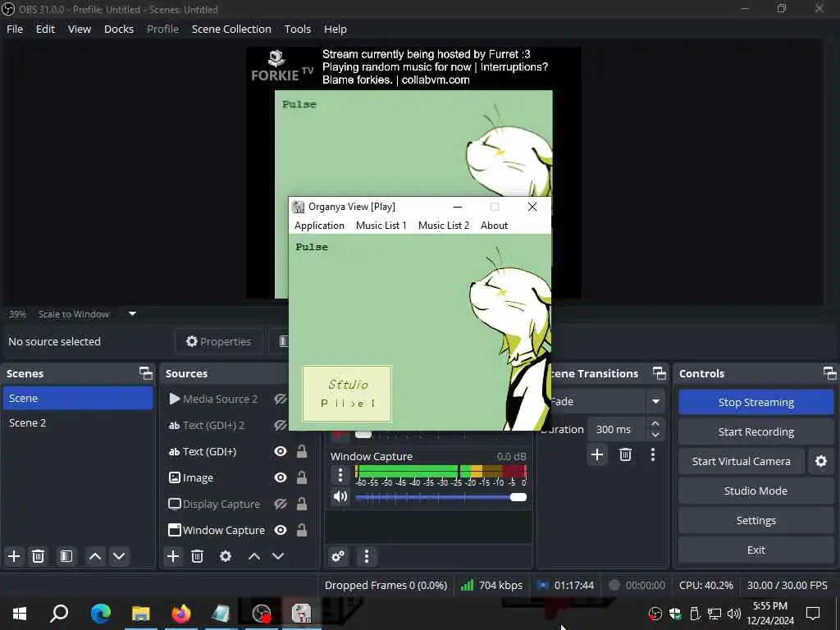840x630 pixels.
Task: Open Application menu in Organya View
Action: [319, 226]
